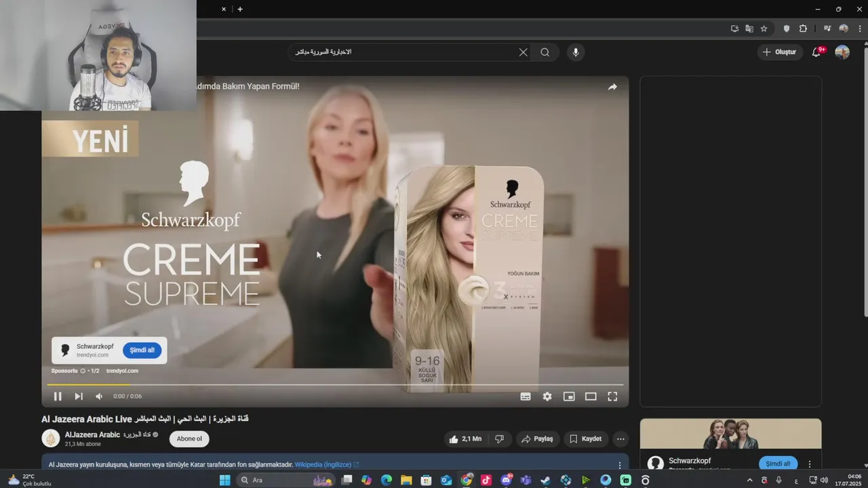The height and width of the screenshot is (488, 868).
Task: Open the Chrome profile avatar
Action: pyautogui.click(x=844, y=28)
